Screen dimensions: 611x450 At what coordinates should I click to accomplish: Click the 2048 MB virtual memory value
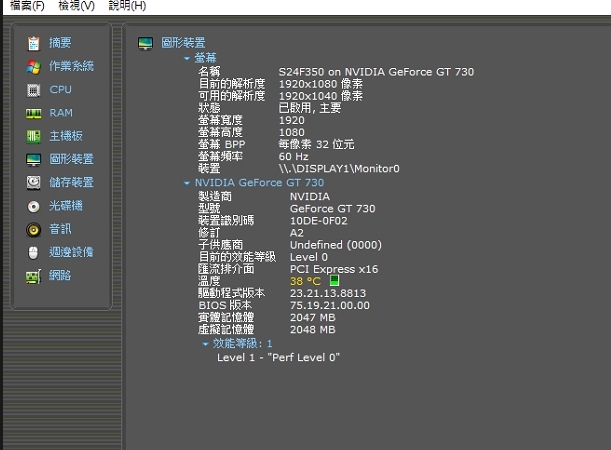(x=313, y=330)
